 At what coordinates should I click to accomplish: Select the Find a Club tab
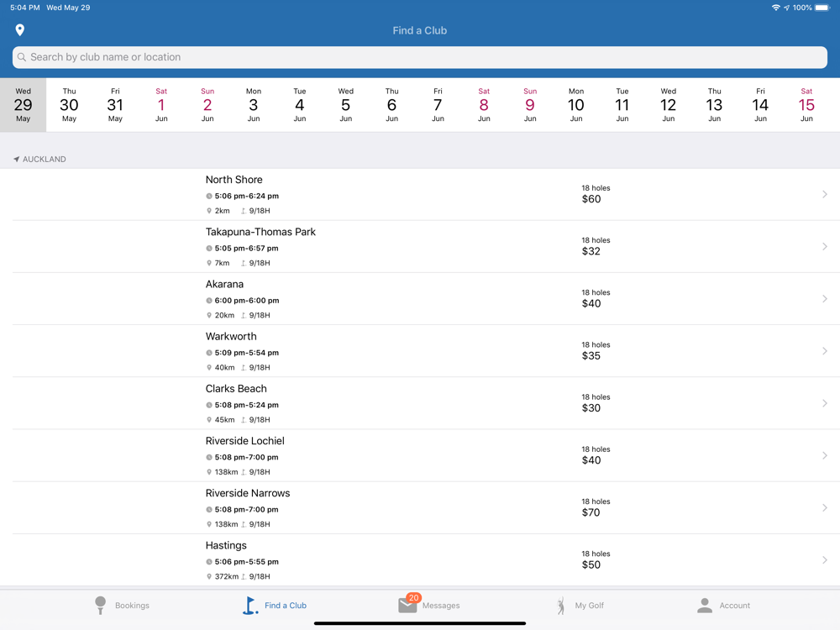275,606
